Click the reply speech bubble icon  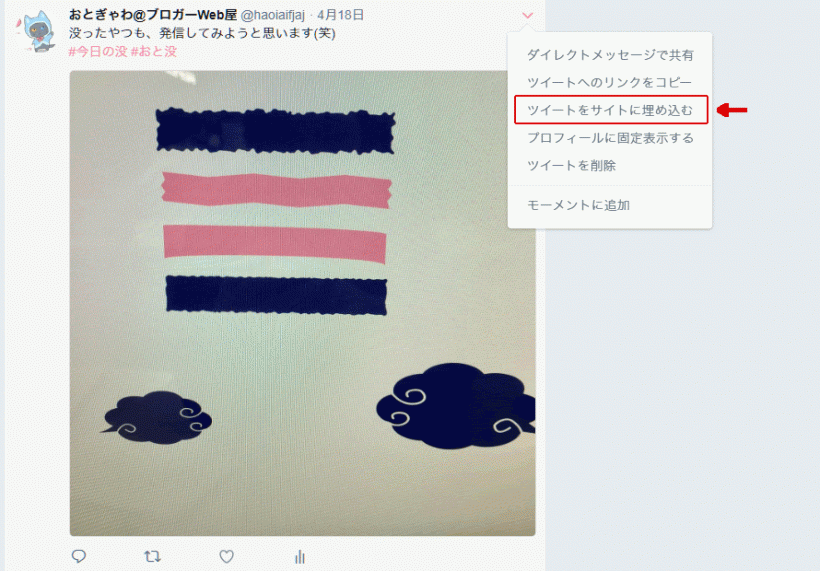pos(79,556)
